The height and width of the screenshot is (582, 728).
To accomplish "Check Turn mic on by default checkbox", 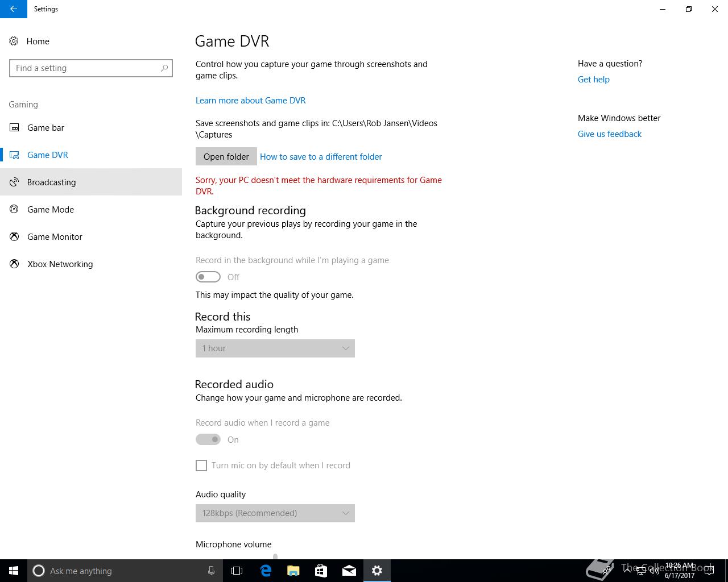I will click(x=201, y=465).
